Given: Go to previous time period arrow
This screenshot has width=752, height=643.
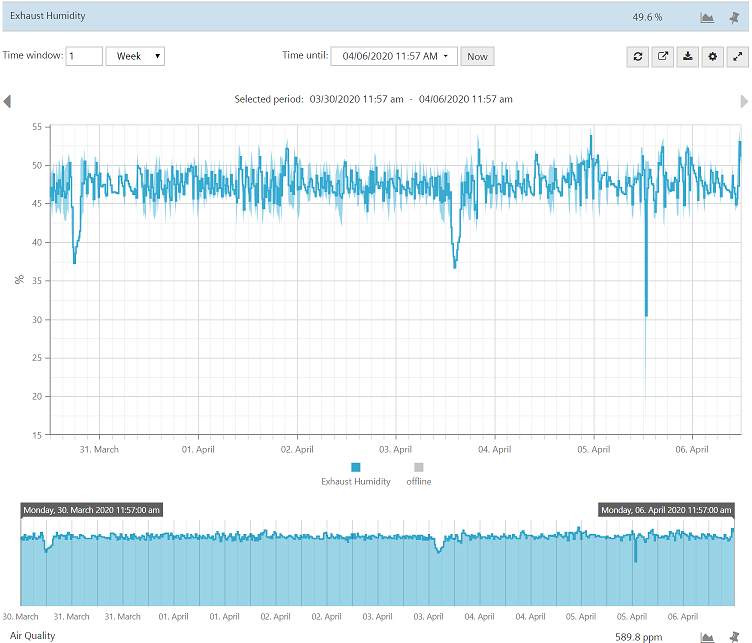Looking at the screenshot, I should tap(8, 101).
